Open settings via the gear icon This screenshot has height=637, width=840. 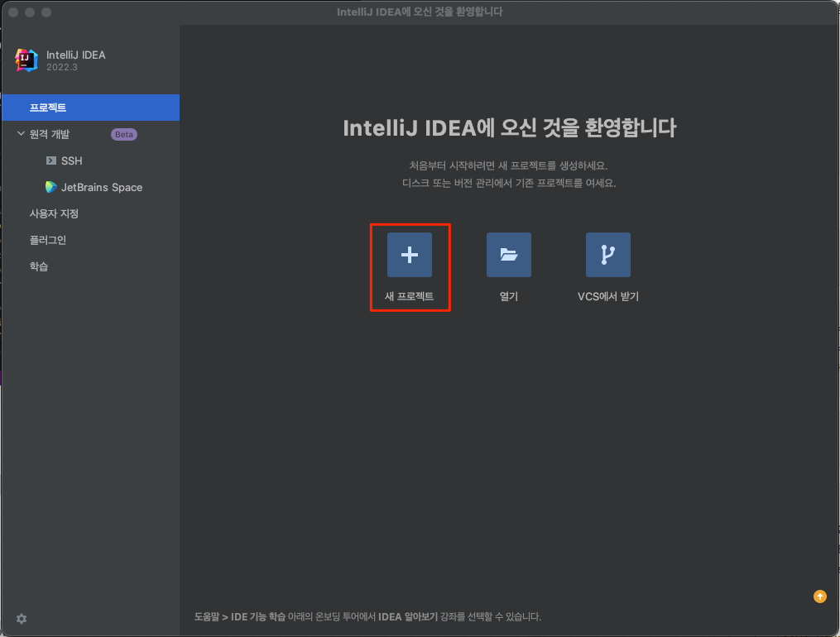[21, 618]
